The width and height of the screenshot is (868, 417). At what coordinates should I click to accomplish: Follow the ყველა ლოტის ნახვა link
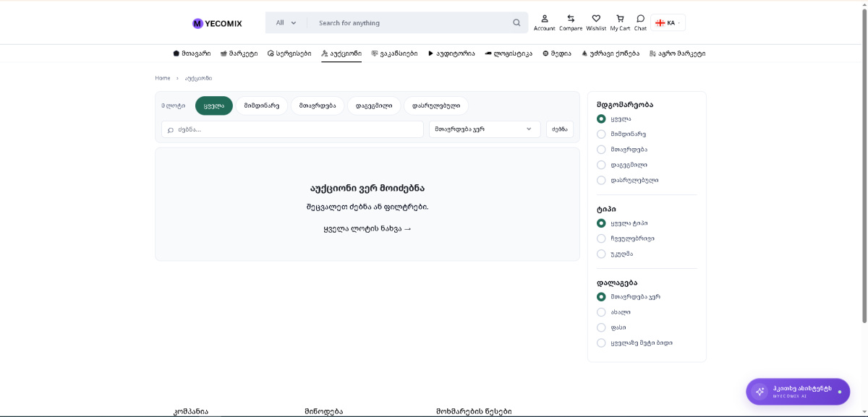[367, 228]
